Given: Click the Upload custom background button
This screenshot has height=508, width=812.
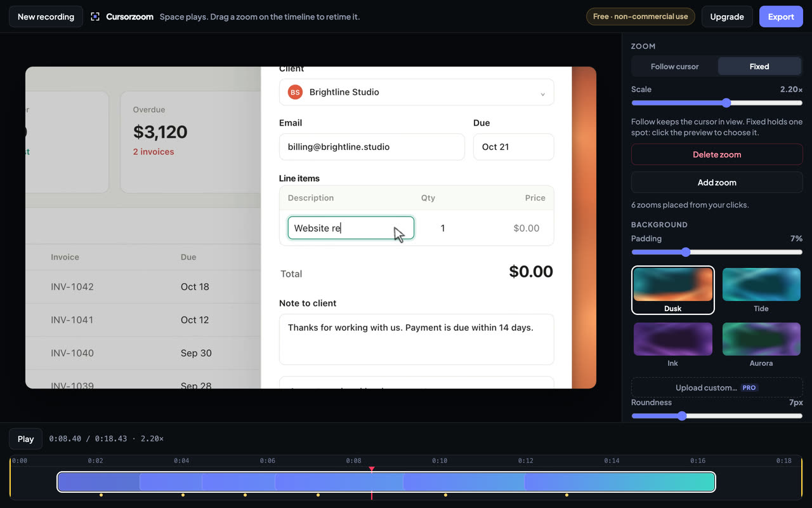Looking at the screenshot, I should point(717,387).
